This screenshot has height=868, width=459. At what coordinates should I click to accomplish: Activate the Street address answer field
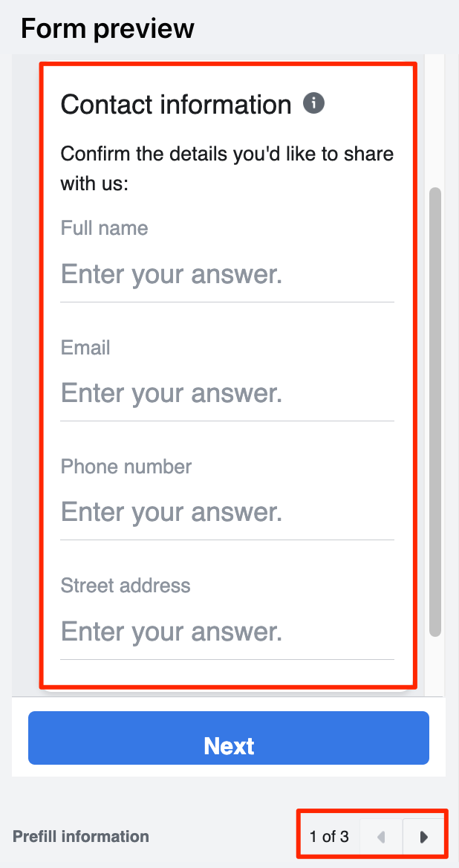[227, 632]
